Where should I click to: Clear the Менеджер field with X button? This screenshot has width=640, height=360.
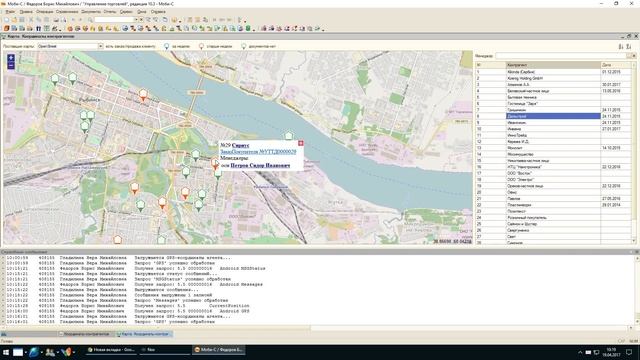tap(634, 56)
